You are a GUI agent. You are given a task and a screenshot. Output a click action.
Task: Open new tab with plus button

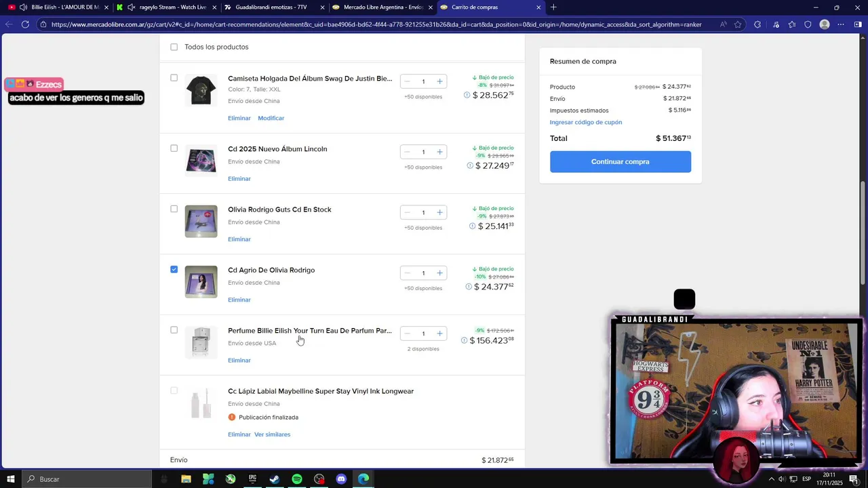tap(553, 7)
